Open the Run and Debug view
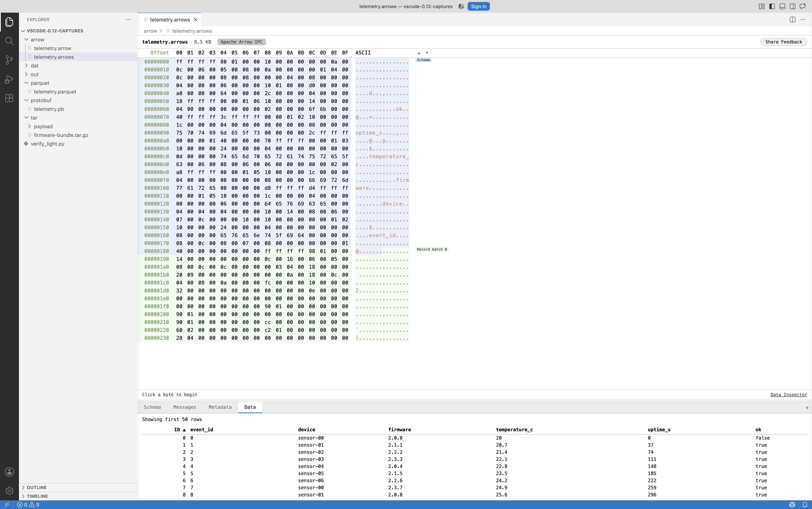Viewport: 812px width, 509px height. click(9, 80)
